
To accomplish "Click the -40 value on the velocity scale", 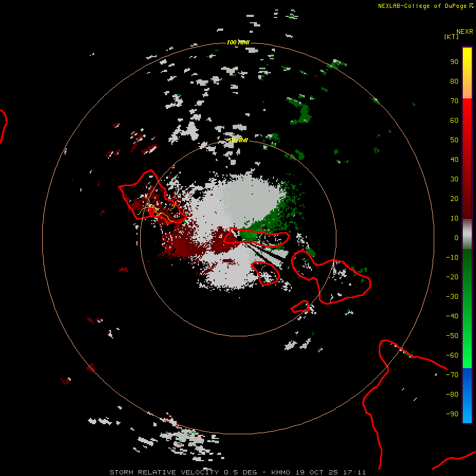I will (452, 316).
